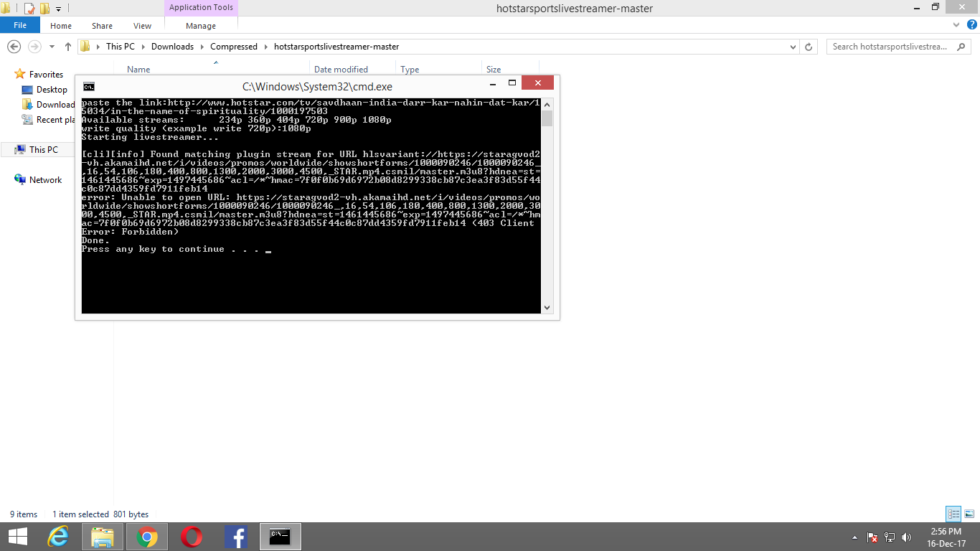Open Internet Explorer from the taskbar

coord(59,536)
